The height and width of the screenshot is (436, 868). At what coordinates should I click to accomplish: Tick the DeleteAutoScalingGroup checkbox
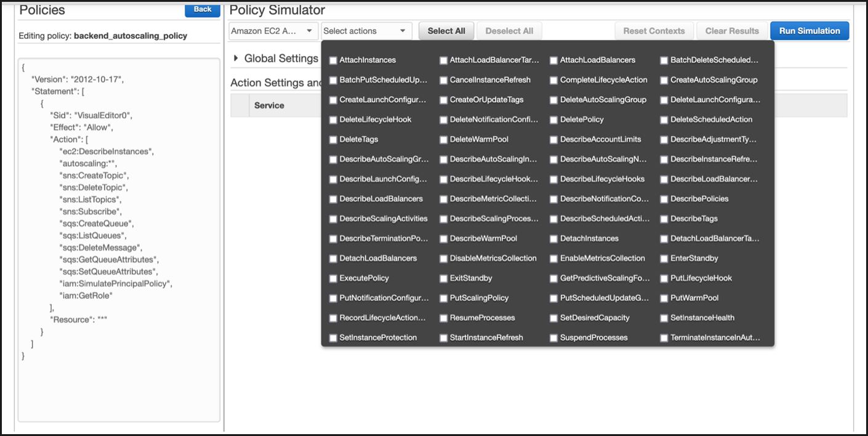point(554,100)
